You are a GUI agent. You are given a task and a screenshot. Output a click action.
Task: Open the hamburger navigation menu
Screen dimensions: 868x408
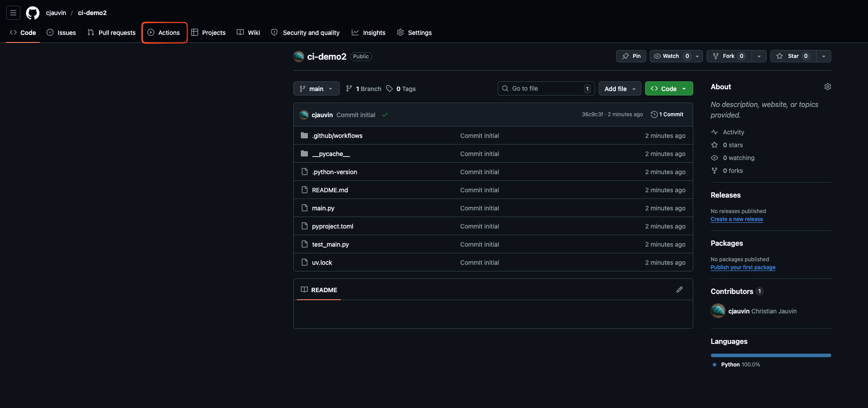click(x=13, y=13)
